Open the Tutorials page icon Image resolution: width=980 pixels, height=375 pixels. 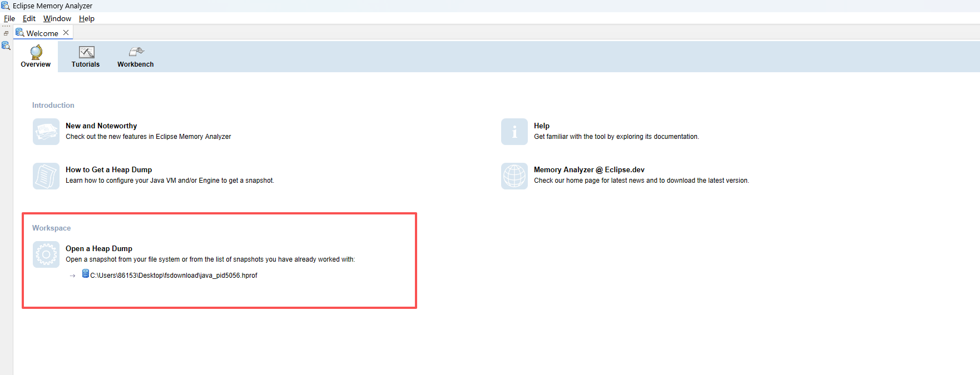pos(87,52)
